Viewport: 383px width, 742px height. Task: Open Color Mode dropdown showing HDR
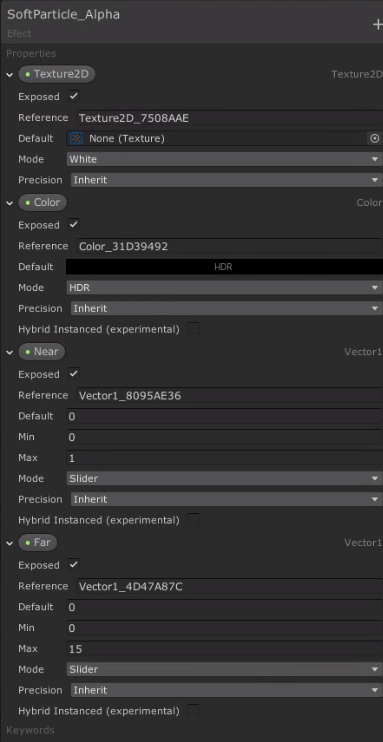coord(224,288)
